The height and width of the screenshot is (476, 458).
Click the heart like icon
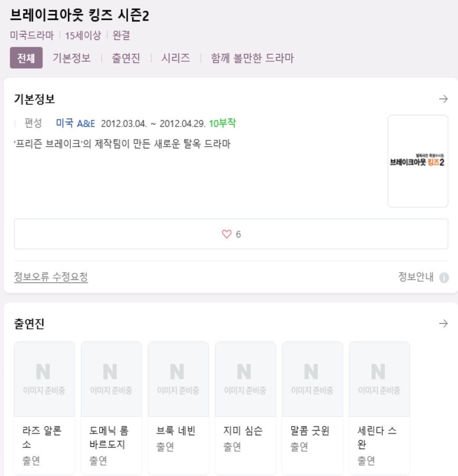(227, 234)
